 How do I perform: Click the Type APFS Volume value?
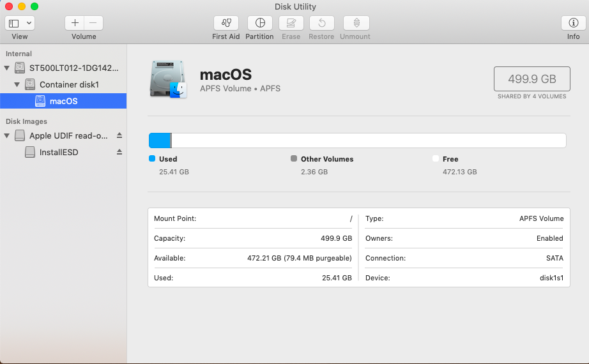point(541,218)
